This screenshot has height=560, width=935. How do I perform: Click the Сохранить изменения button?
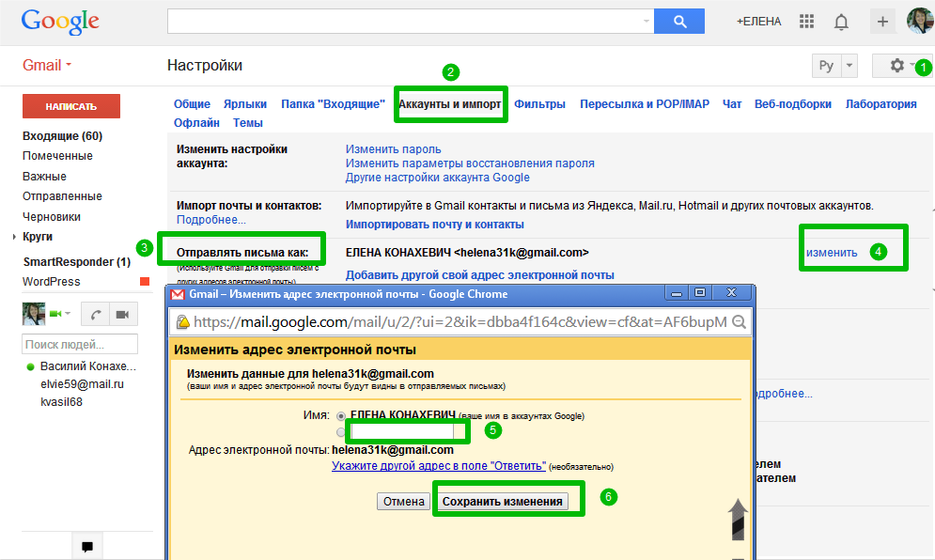pyautogui.click(x=503, y=502)
